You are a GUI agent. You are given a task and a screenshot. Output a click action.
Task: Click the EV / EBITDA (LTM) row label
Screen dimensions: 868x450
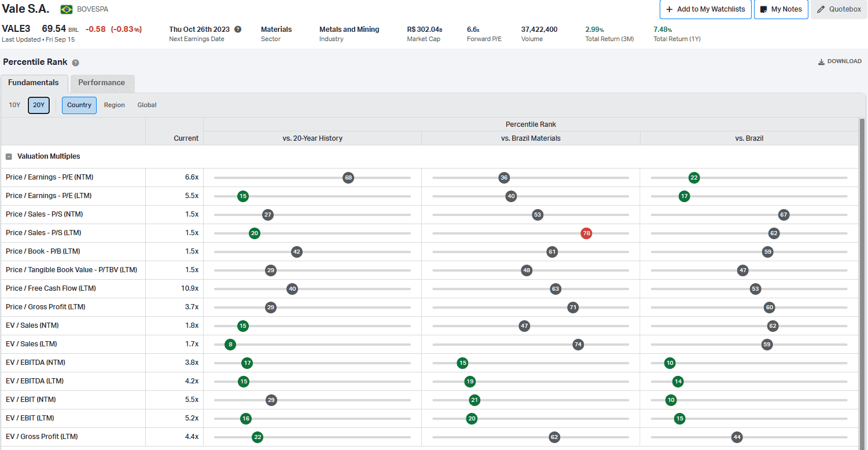click(x=35, y=381)
